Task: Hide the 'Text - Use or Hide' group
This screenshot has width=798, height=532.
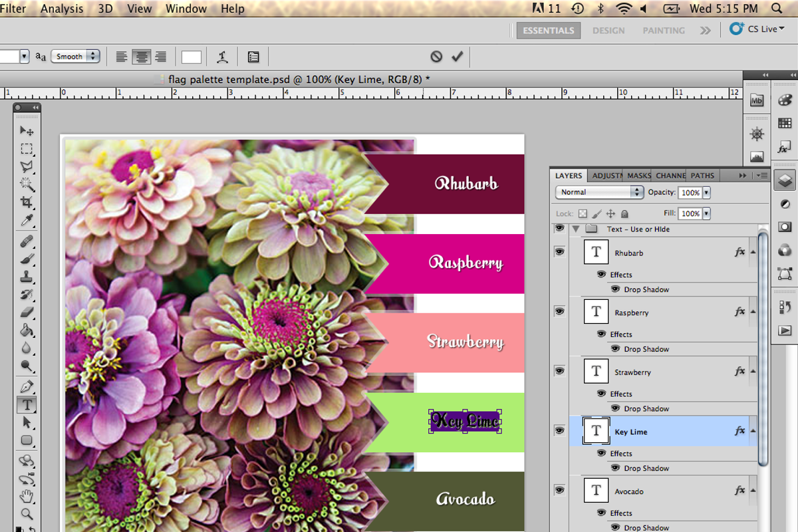Action: [x=559, y=228]
